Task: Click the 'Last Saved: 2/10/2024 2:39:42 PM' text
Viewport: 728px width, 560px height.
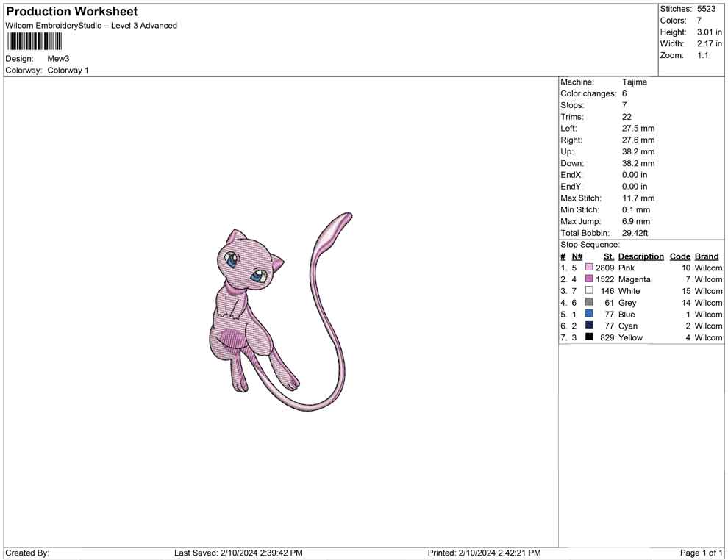Action: point(239,553)
